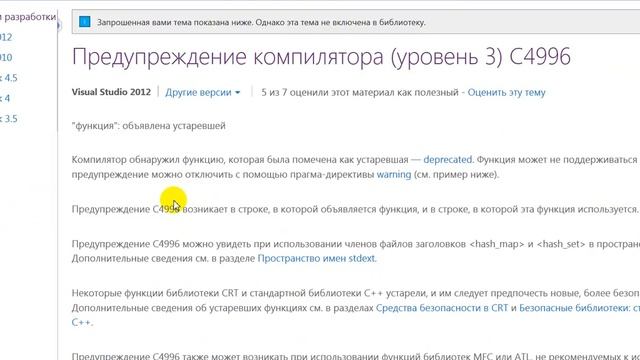Click 'Оценить эту тему' link
Viewport: 640px width, 360px height.
point(506,93)
